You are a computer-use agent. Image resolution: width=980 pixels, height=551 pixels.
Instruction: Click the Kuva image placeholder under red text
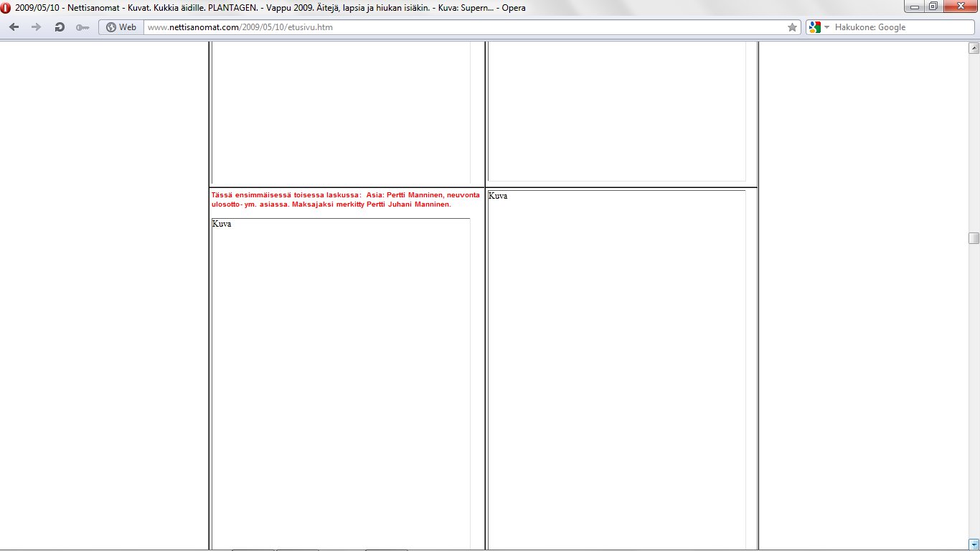coord(341,380)
